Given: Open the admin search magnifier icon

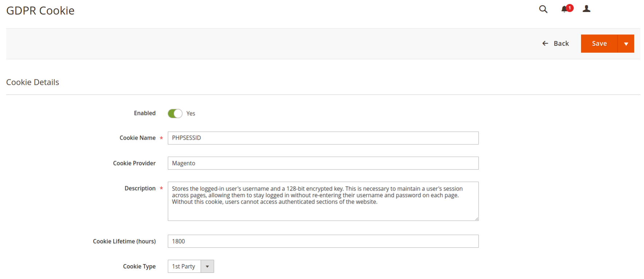Looking at the screenshot, I should coord(543,9).
